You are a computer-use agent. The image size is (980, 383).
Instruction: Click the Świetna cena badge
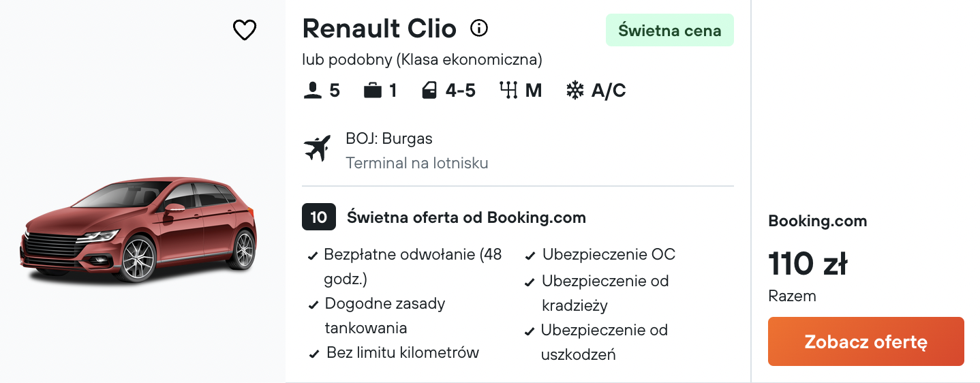(x=669, y=30)
